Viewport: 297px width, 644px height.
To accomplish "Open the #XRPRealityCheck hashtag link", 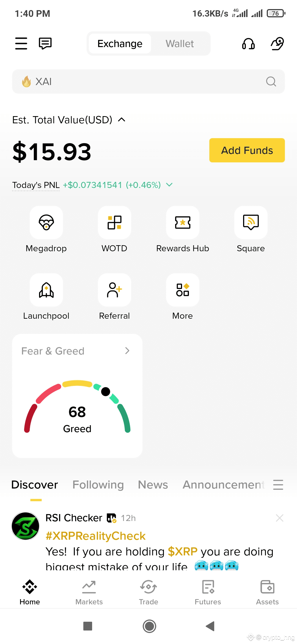I will 95,536.
